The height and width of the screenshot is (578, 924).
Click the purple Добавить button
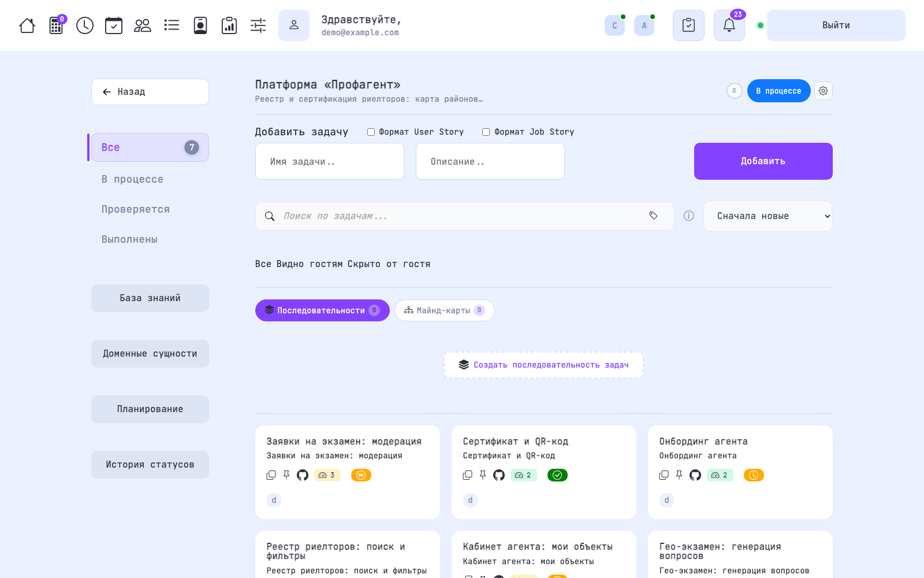tap(763, 161)
